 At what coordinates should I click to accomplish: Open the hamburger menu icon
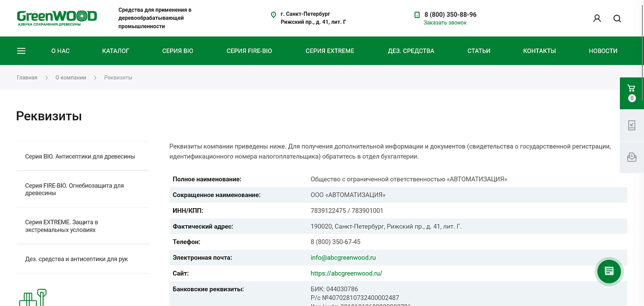(21, 51)
